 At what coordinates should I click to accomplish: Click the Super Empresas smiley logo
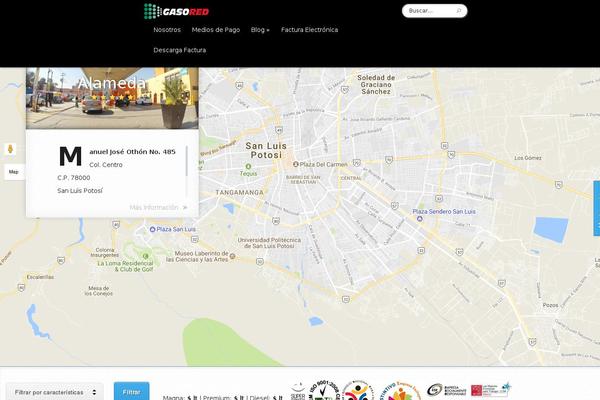click(x=298, y=391)
